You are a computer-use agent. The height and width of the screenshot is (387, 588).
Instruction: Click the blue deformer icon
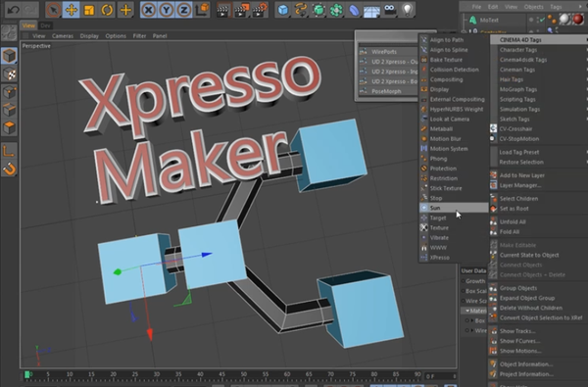(354, 10)
